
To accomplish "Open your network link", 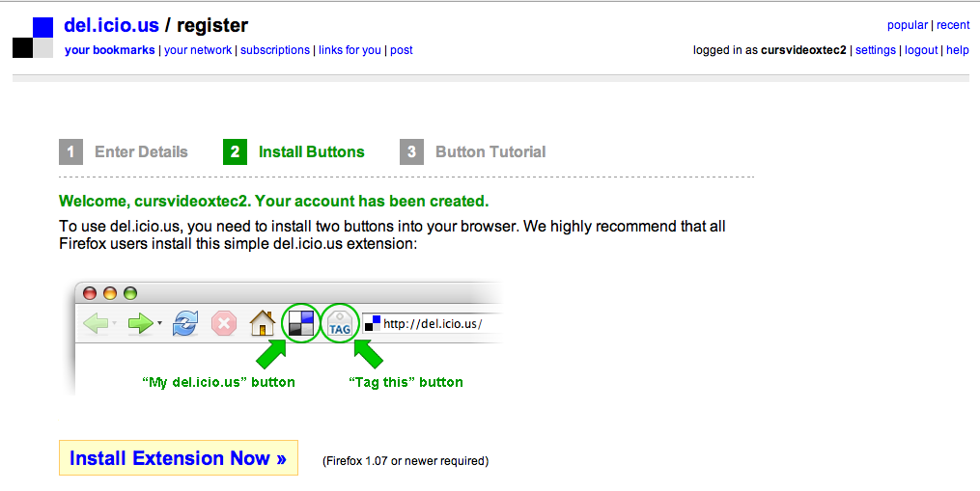I will [x=198, y=50].
